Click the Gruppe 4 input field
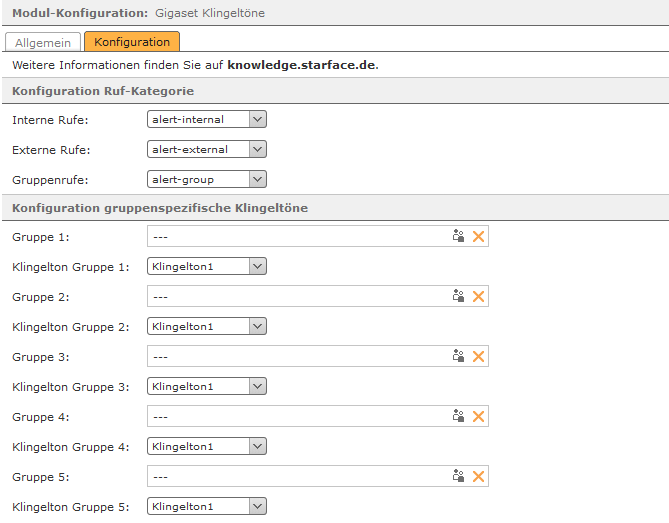Image resolution: width=669 pixels, height=523 pixels. [318, 416]
